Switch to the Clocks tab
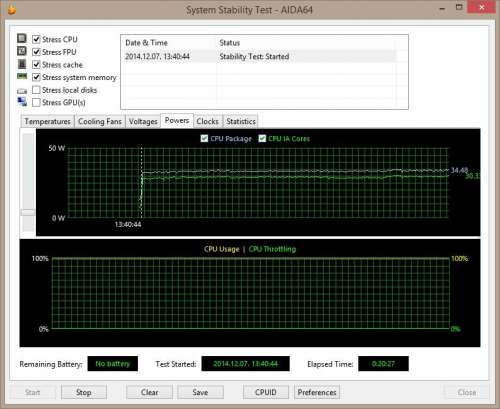This screenshot has width=500, height=409. [207, 121]
